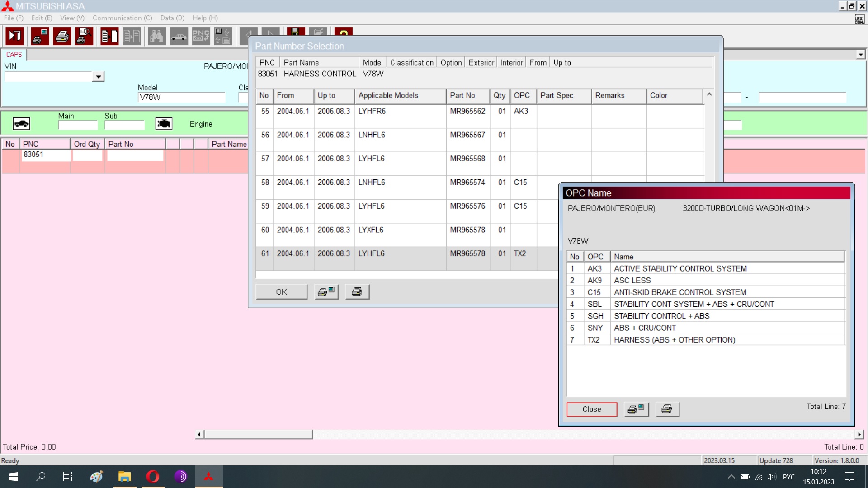Click printer icon button in OPC Name dialog
This screenshot has width=868, height=488.
tap(667, 409)
